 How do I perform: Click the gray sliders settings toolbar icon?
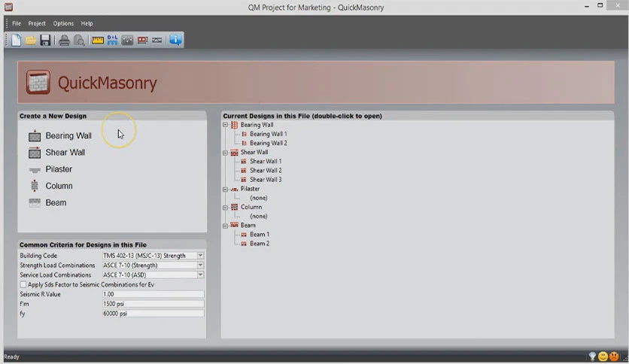coord(127,40)
